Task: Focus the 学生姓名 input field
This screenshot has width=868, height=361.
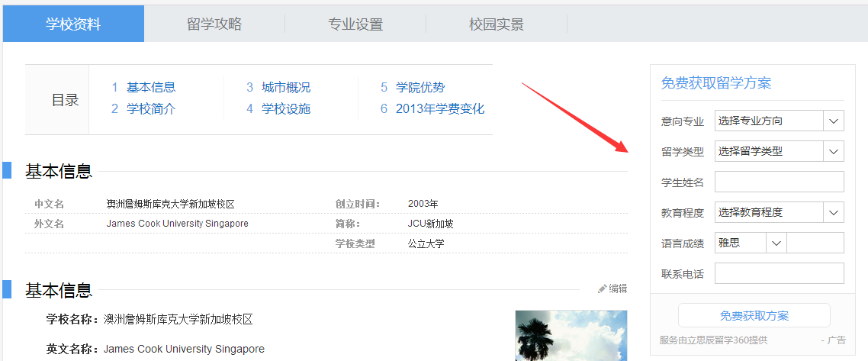Action: (x=780, y=182)
